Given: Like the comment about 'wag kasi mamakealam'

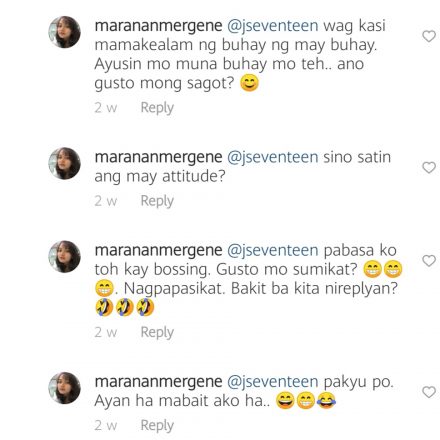Looking at the screenshot, I should pos(429,36).
